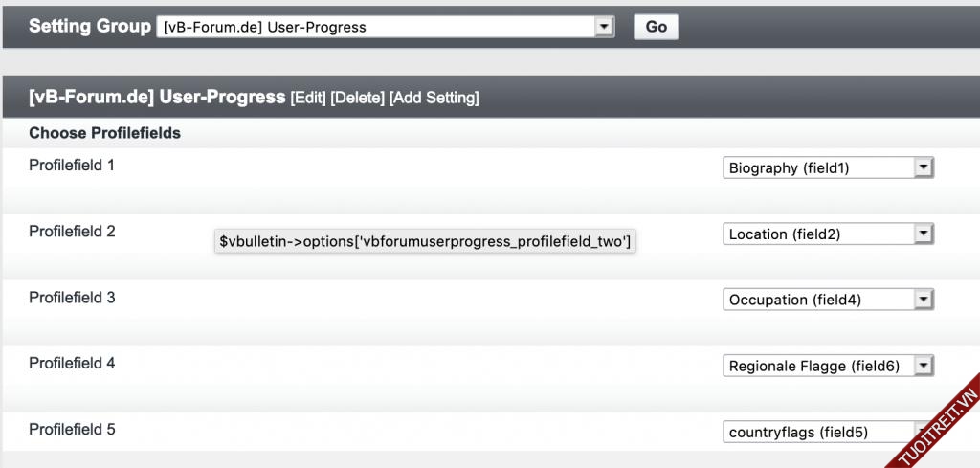Open the Regionale Flagge (field6) dropdown
The height and width of the screenshot is (468, 980).
tap(828, 366)
